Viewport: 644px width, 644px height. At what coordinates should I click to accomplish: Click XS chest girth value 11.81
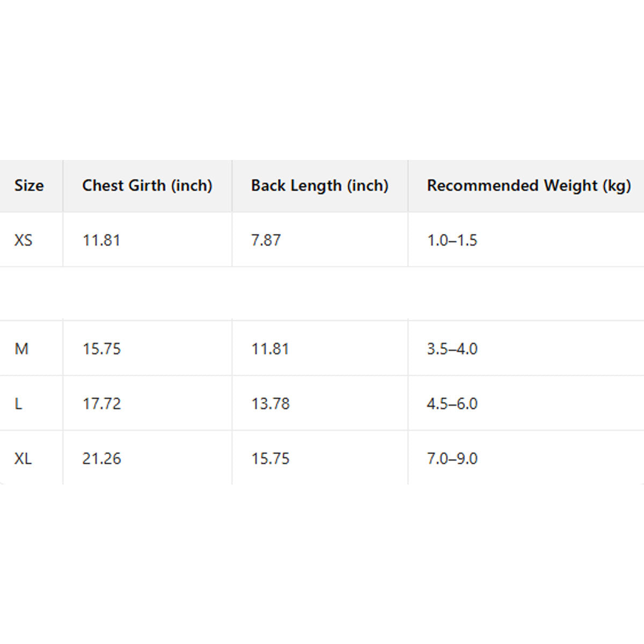[101, 240]
